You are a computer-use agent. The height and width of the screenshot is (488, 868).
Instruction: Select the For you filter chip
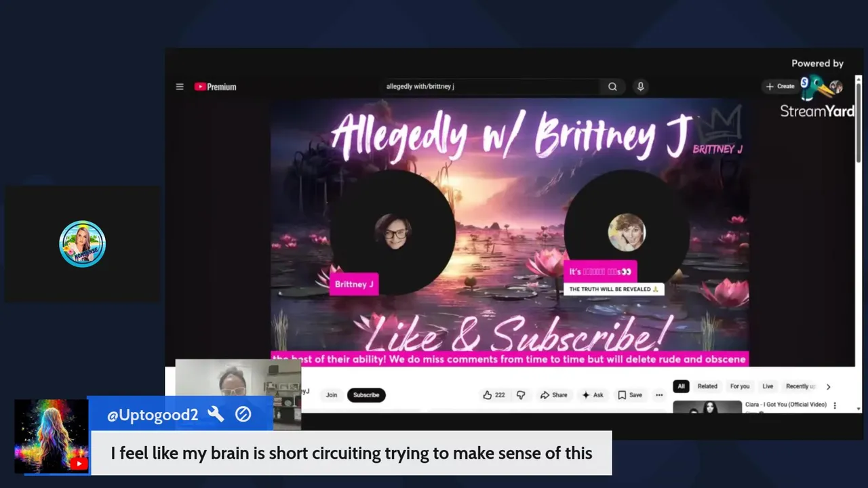coord(740,386)
